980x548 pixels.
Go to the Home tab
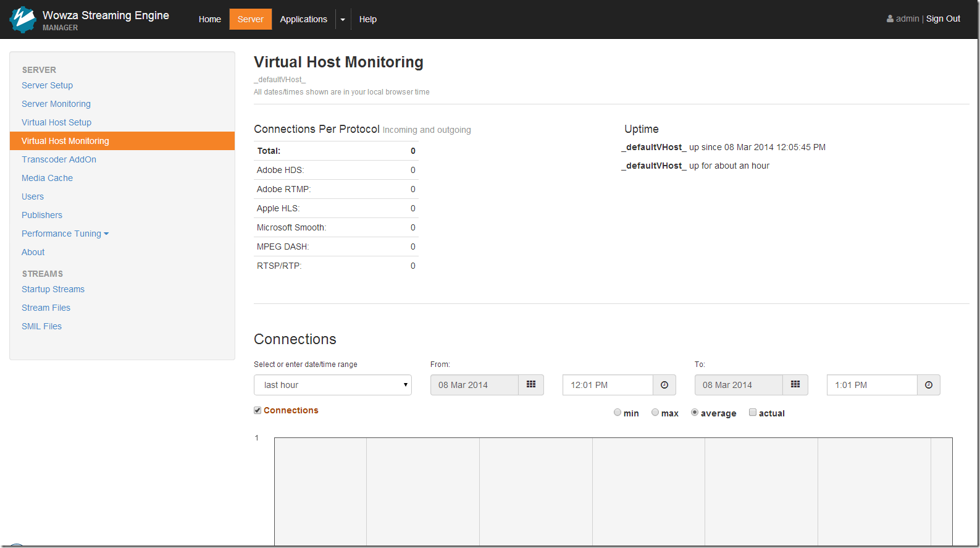coord(210,19)
